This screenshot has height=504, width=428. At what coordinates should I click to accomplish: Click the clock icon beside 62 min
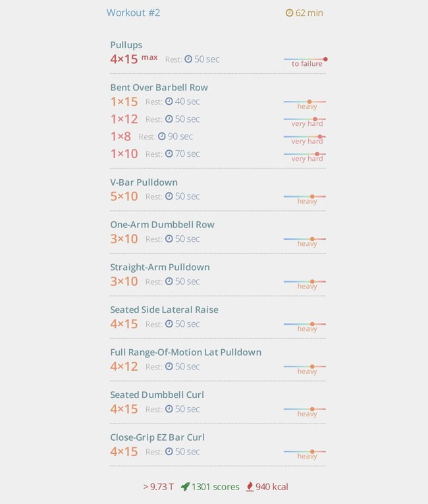coord(289,13)
